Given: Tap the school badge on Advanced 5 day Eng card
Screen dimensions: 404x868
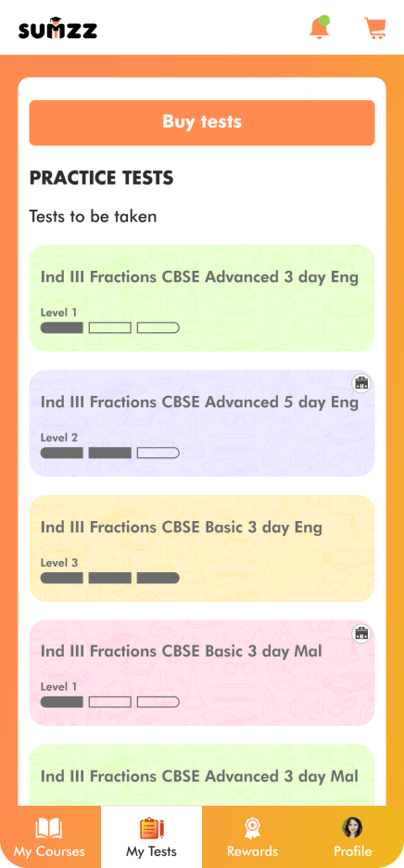Looking at the screenshot, I should click(362, 383).
